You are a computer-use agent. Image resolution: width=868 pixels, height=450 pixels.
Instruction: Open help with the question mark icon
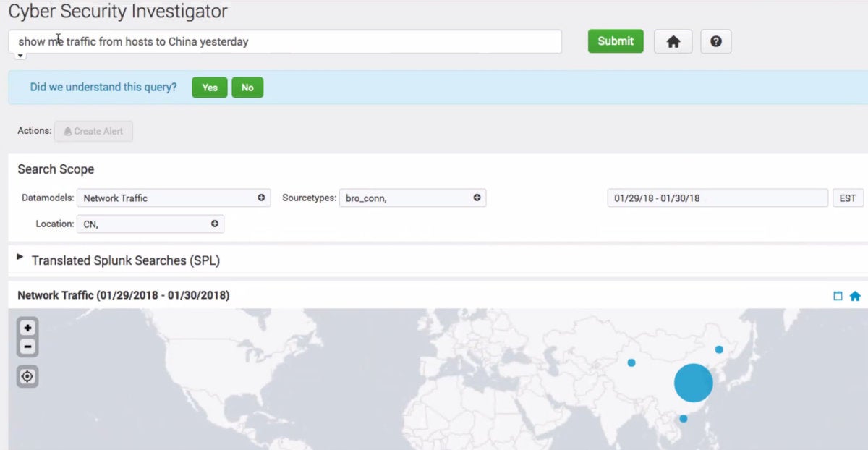tap(715, 41)
